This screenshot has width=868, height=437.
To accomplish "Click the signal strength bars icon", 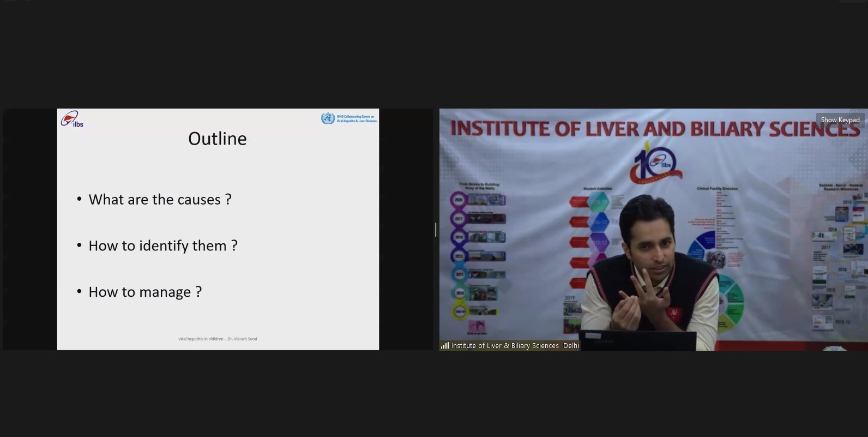I will [445, 345].
